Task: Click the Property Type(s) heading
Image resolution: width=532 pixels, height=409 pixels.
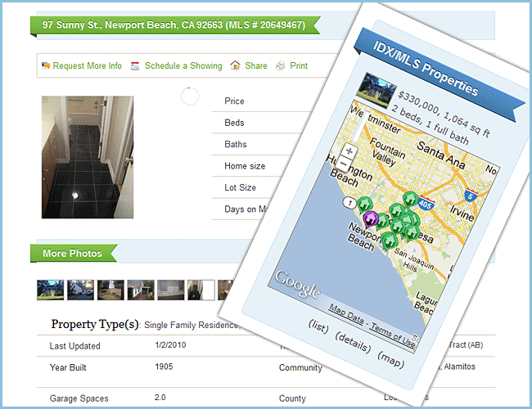Action: 95,324
